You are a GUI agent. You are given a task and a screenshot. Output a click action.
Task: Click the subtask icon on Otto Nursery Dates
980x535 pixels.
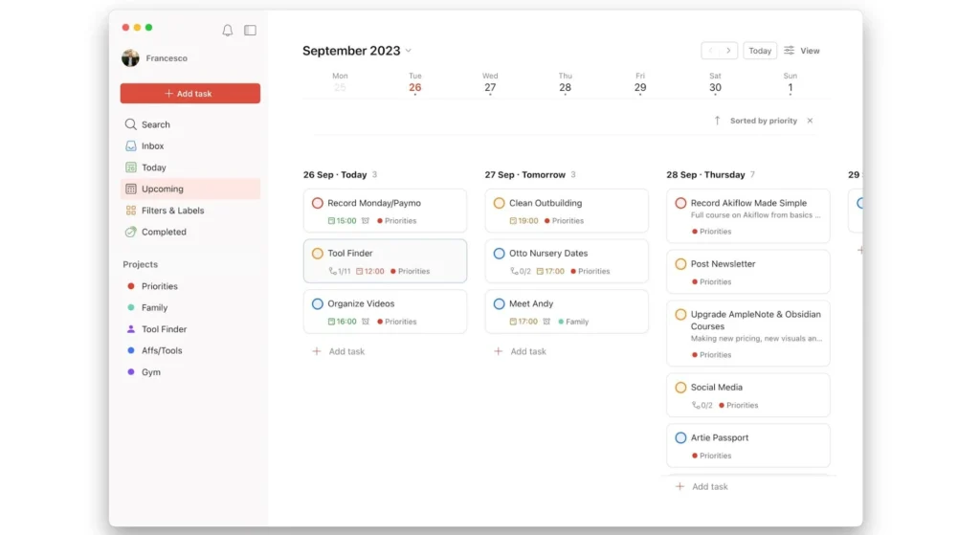(x=514, y=271)
